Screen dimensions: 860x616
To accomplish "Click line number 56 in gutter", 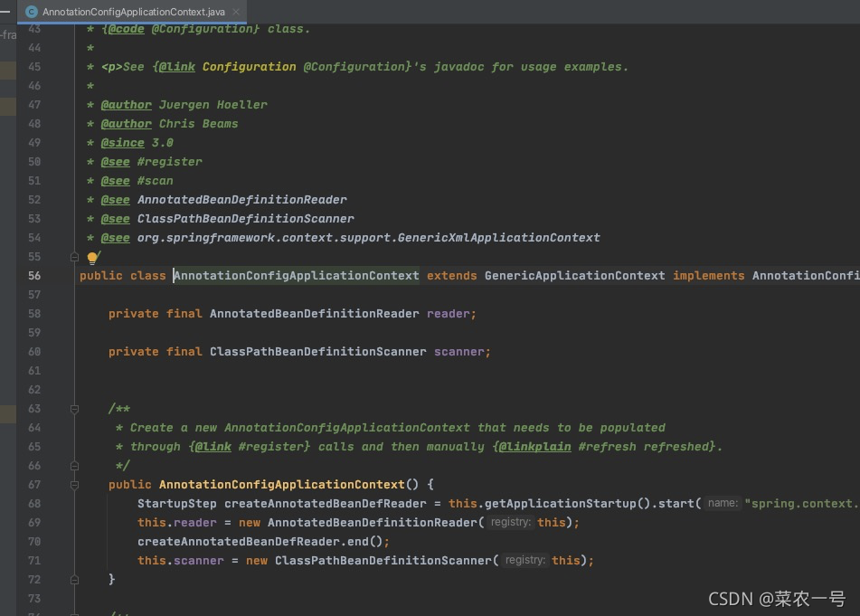I will click(34, 275).
